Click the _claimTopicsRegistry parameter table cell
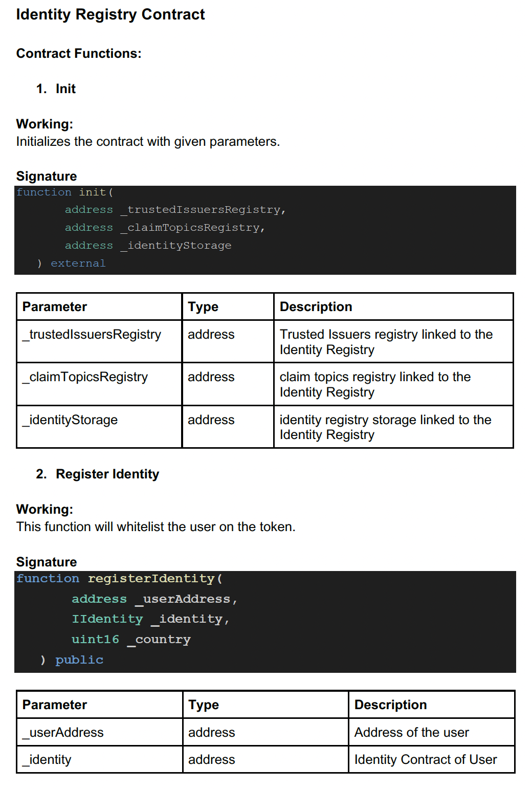Screen dimensions: 532x790 [x=85, y=377]
